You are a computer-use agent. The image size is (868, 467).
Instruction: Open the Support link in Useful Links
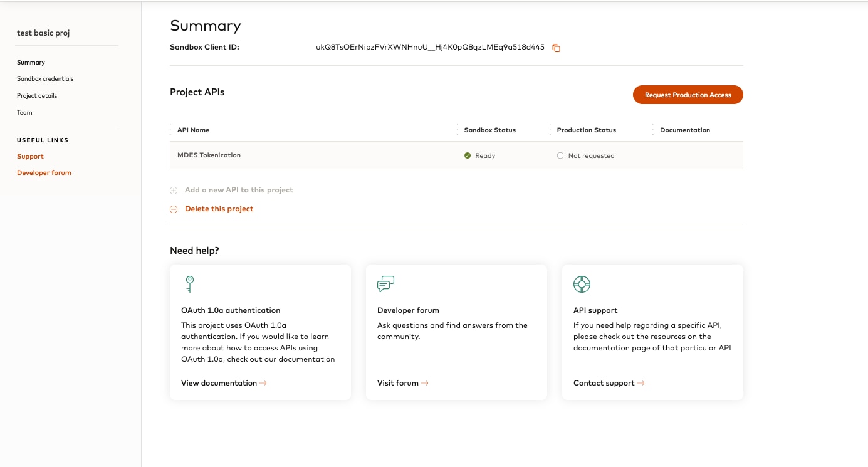coord(30,157)
